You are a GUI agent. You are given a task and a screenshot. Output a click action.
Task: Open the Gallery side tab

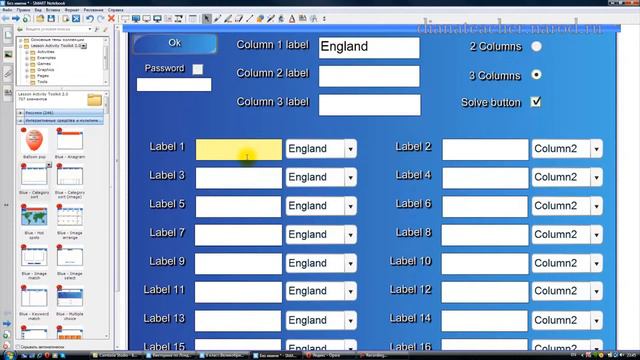[x=8, y=55]
